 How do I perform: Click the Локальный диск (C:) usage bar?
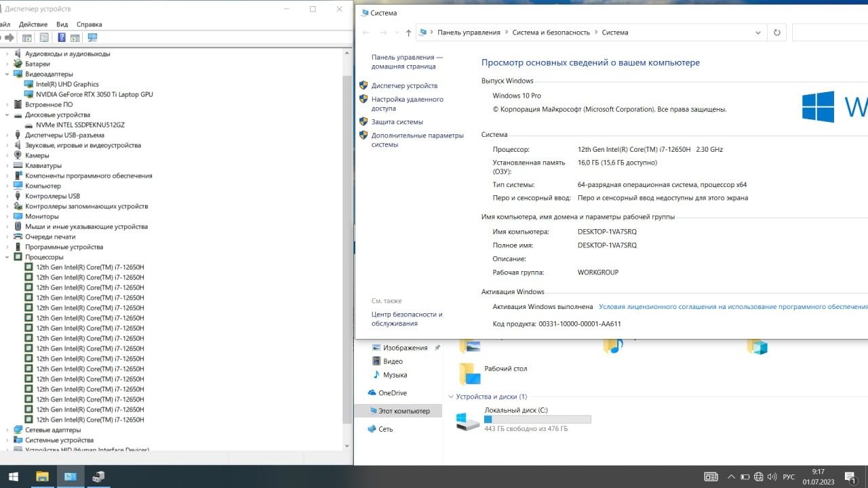[x=538, y=420]
